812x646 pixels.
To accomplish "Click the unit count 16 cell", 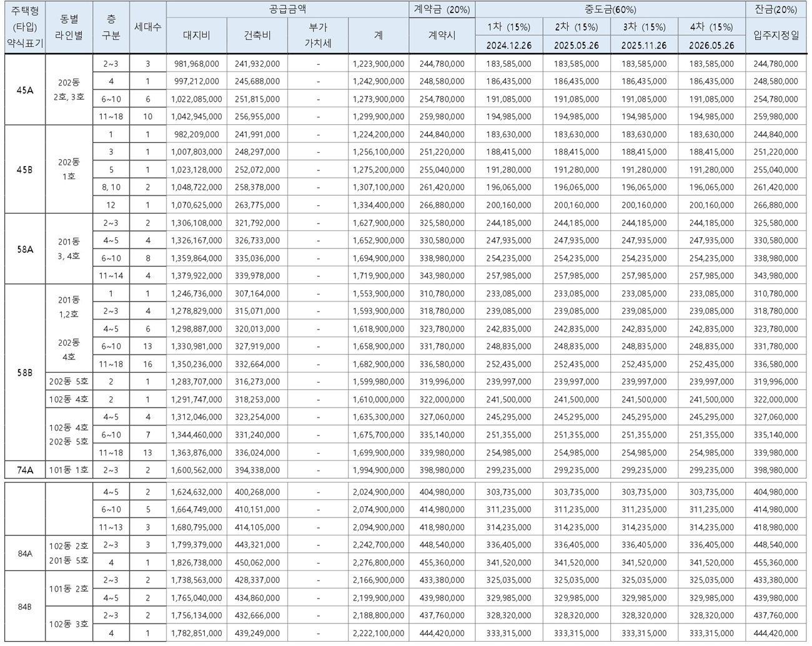I will pyautogui.click(x=147, y=364).
